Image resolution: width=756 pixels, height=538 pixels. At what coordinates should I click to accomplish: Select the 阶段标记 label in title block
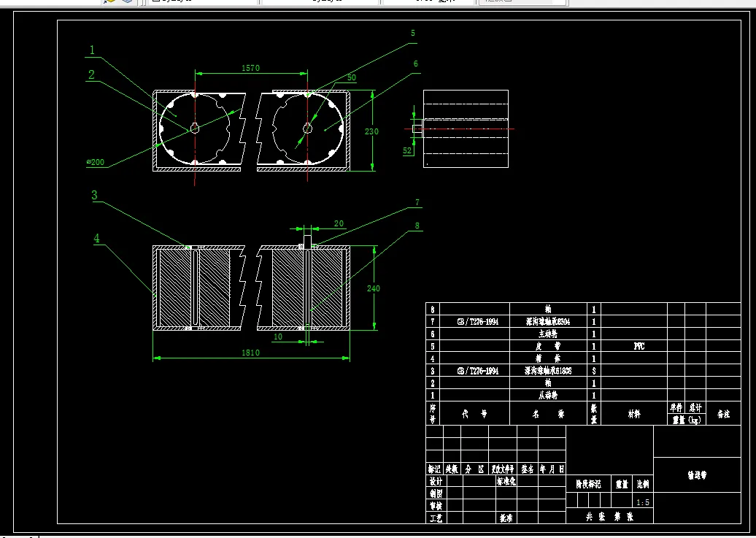click(589, 485)
